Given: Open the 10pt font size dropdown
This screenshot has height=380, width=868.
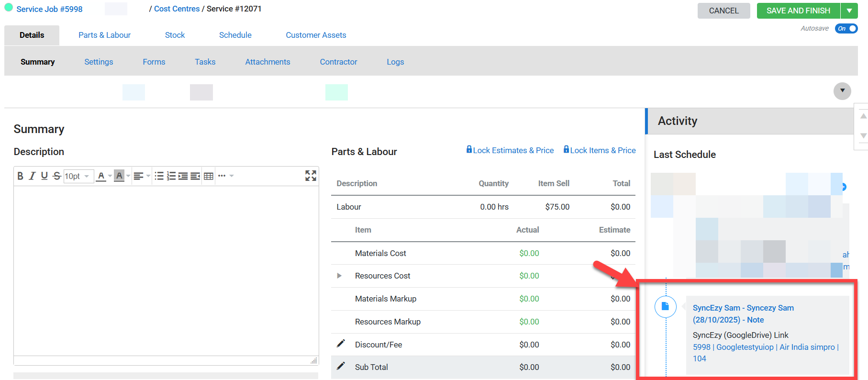Looking at the screenshot, I should pos(78,176).
